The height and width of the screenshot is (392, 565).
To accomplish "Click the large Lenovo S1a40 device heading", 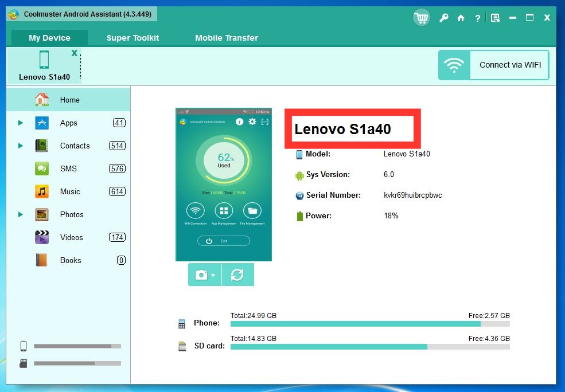I will [x=342, y=129].
